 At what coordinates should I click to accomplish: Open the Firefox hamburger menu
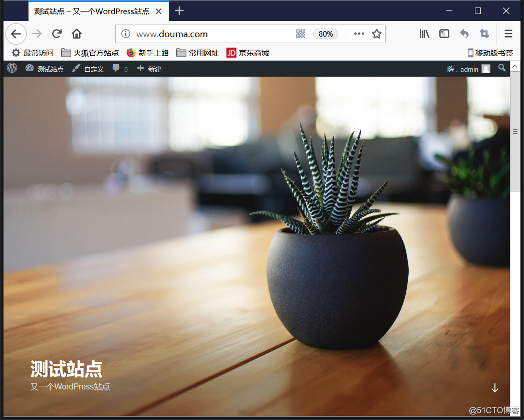(508, 34)
